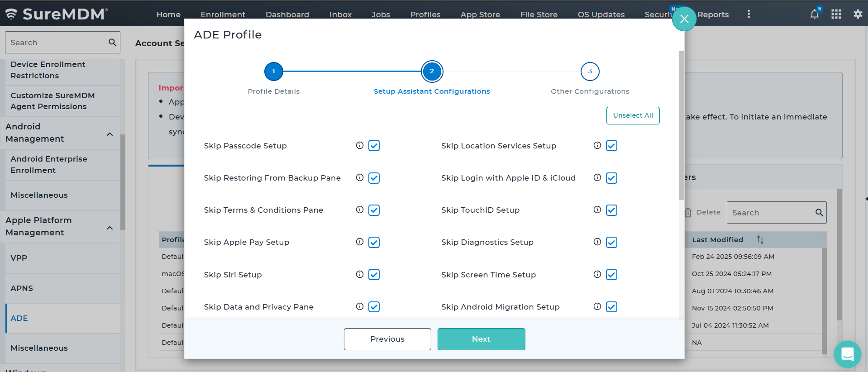Click the info icon beside Skip TouchID Setup
This screenshot has width=868, height=372.
coord(597,210)
